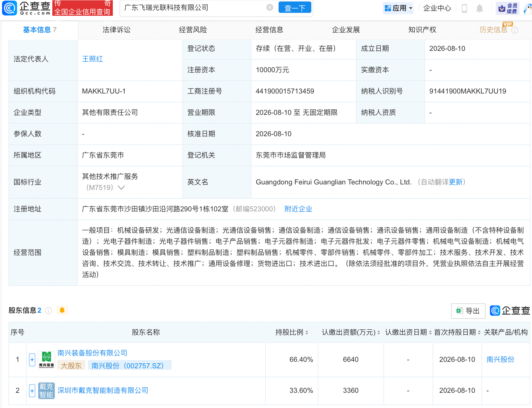Clear the search box with X icon

tap(270, 8)
